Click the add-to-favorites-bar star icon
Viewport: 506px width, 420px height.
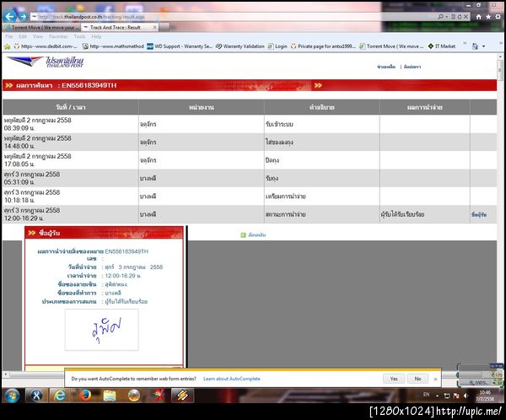pos(7,46)
